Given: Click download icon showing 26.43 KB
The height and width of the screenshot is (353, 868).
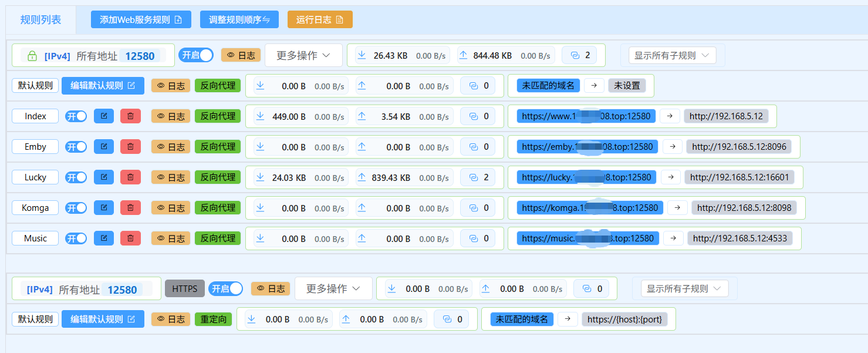Looking at the screenshot, I should tap(362, 55).
